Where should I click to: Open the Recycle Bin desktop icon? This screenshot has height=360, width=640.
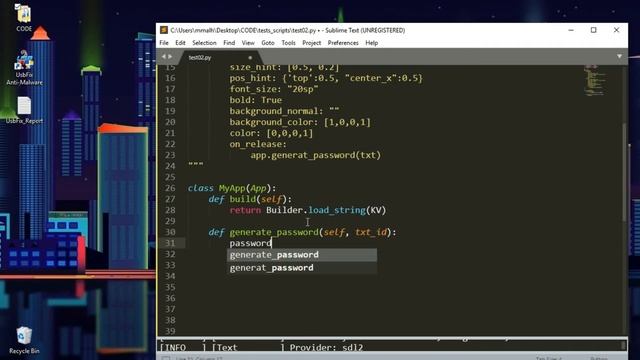tap(24, 340)
